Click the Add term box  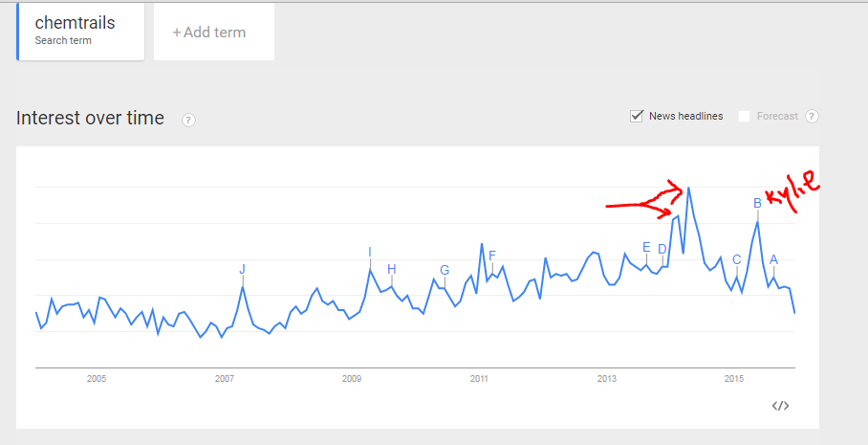[x=214, y=33]
